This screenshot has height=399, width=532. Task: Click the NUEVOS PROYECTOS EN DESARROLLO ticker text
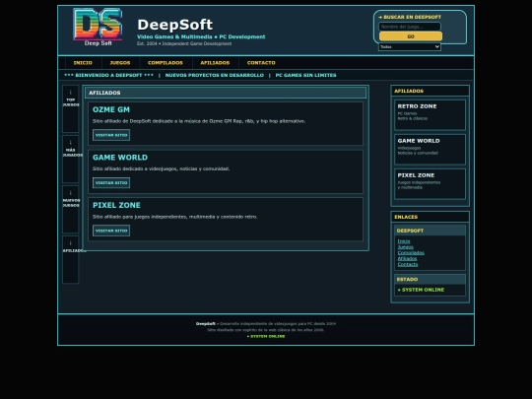coord(215,75)
